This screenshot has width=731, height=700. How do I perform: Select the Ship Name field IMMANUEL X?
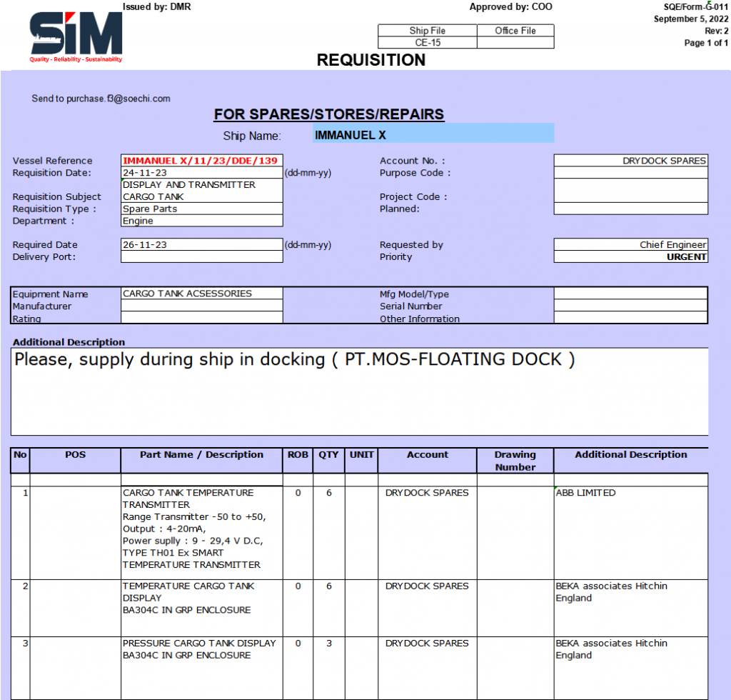point(433,135)
